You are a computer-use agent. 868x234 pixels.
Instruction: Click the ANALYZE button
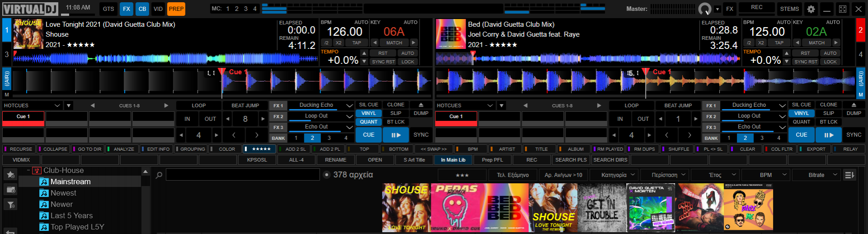tap(122, 149)
